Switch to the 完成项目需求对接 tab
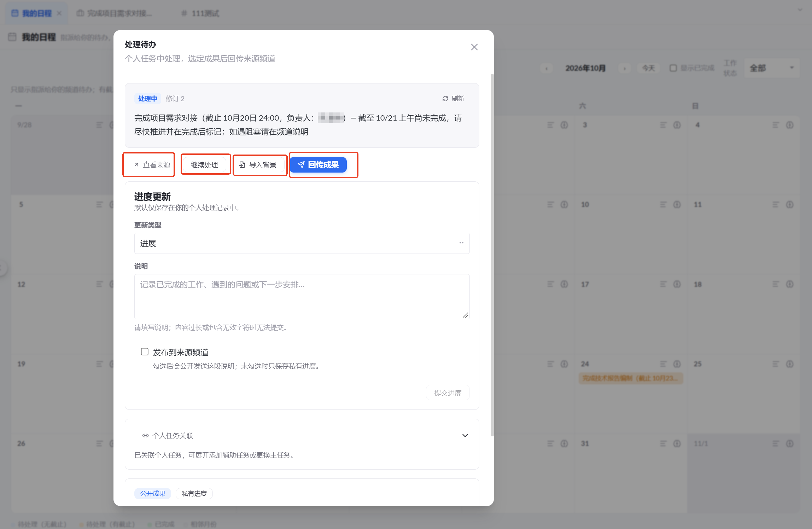The width and height of the screenshot is (812, 529). [x=115, y=13]
